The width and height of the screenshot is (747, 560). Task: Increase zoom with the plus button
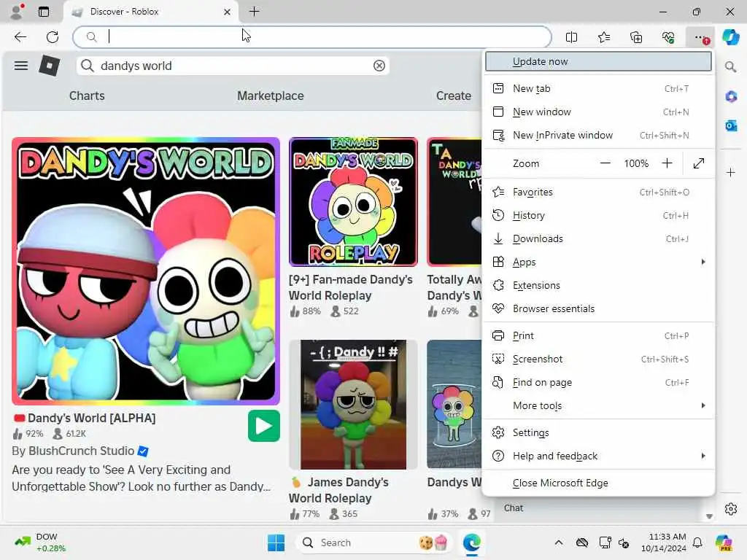tap(667, 163)
